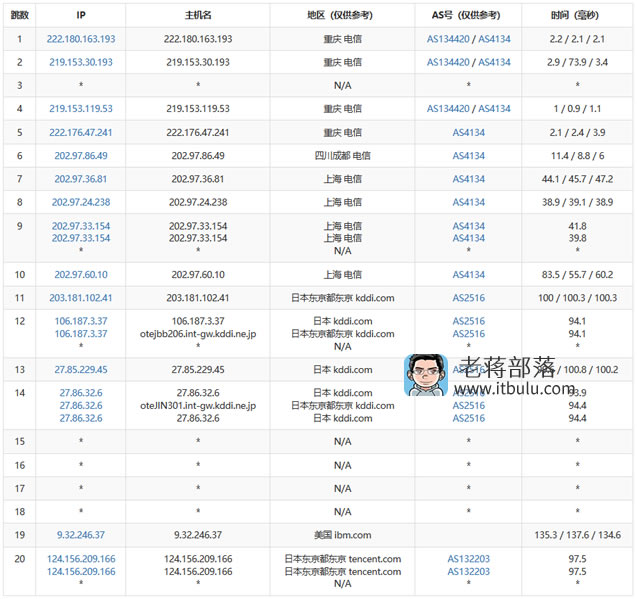The image size is (637, 599).
Task: Select the 跳数 column header
Action: point(20,15)
